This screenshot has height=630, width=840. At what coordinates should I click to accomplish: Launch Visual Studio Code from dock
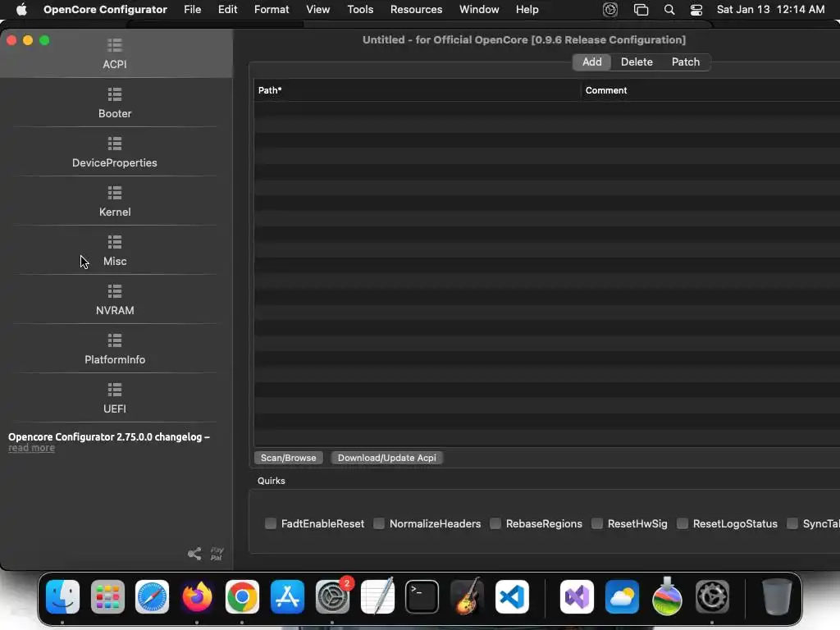[x=512, y=596]
